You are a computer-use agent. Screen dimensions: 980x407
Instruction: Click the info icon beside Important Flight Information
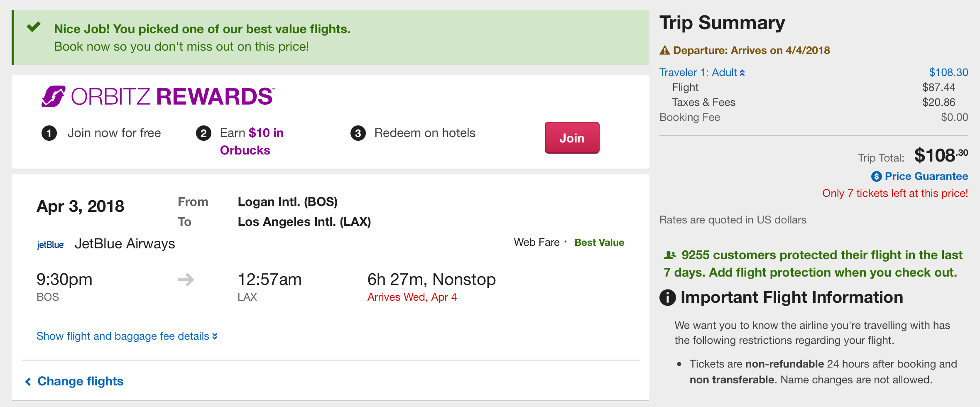[x=667, y=297]
